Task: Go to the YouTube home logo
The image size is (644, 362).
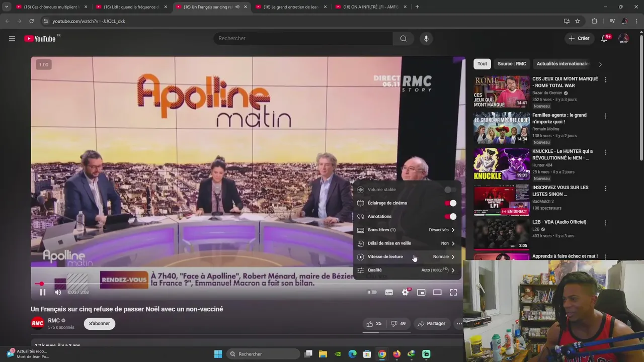Action: (41, 38)
